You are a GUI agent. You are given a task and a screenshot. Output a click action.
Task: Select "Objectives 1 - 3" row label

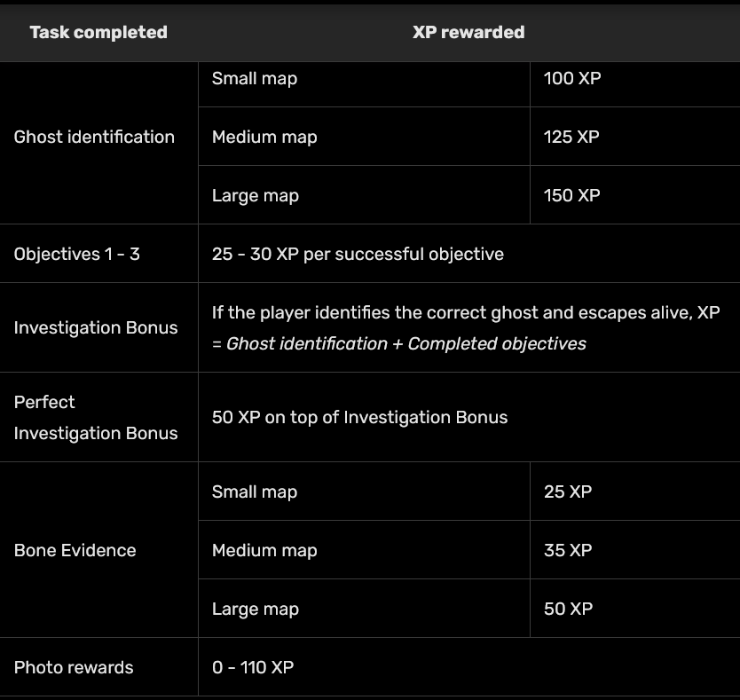[x=76, y=254]
